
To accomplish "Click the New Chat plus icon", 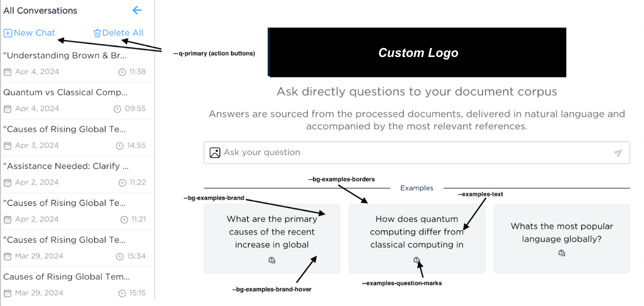I will click(x=8, y=33).
